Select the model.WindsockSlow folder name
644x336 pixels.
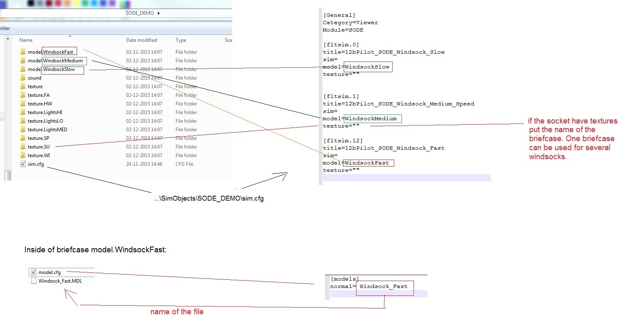[51, 69]
